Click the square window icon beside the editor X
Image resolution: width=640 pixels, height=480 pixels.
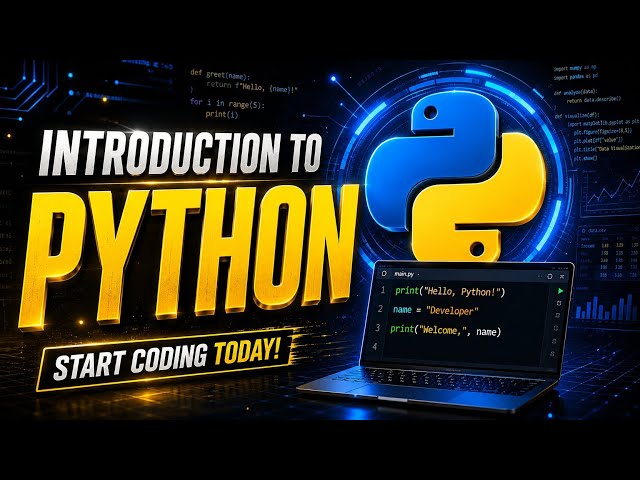(549, 276)
